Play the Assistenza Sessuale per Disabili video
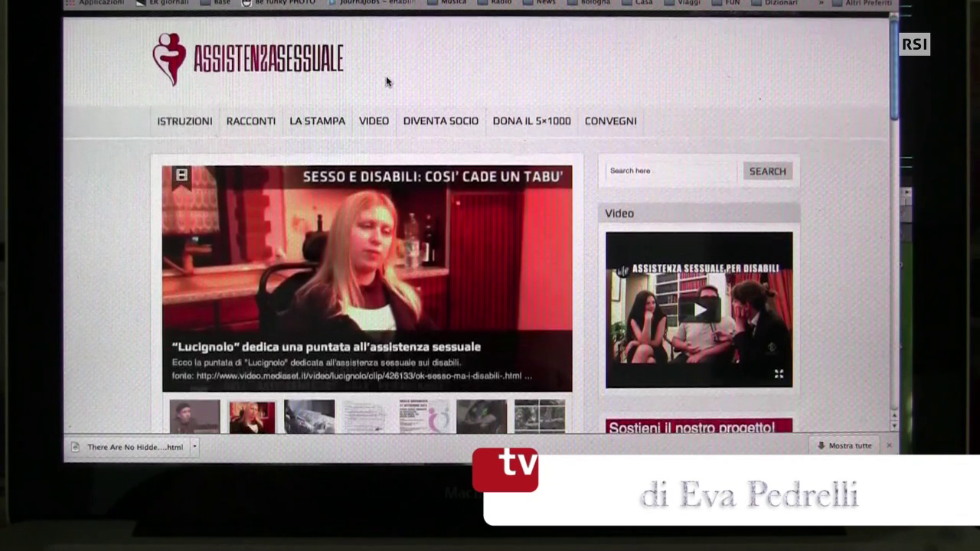The height and width of the screenshot is (551, 980). point(699,309)
